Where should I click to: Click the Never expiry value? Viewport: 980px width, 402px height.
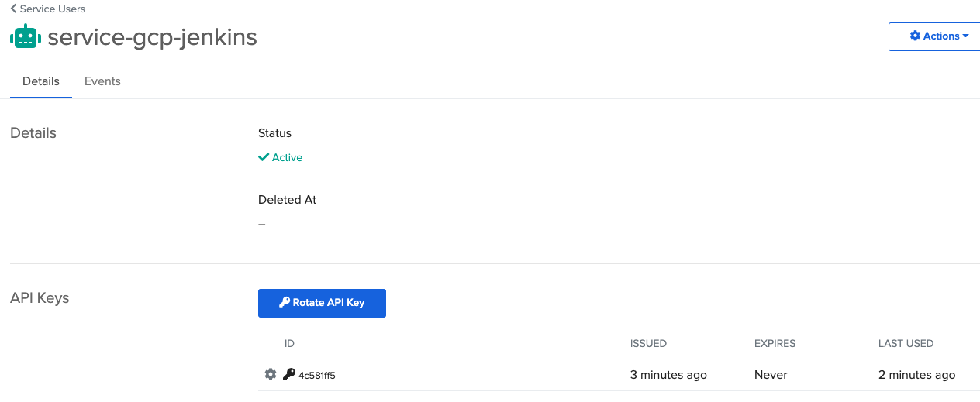coord(771,375)
